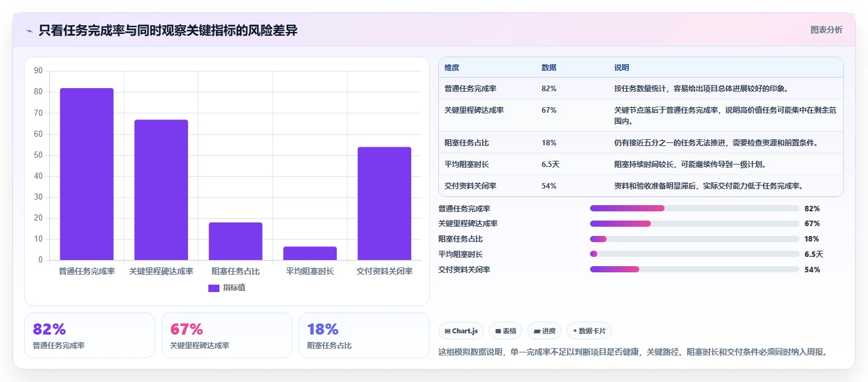868x382 pixels.
Task: Click the 说明 table column header
Action: pos(621,68)
